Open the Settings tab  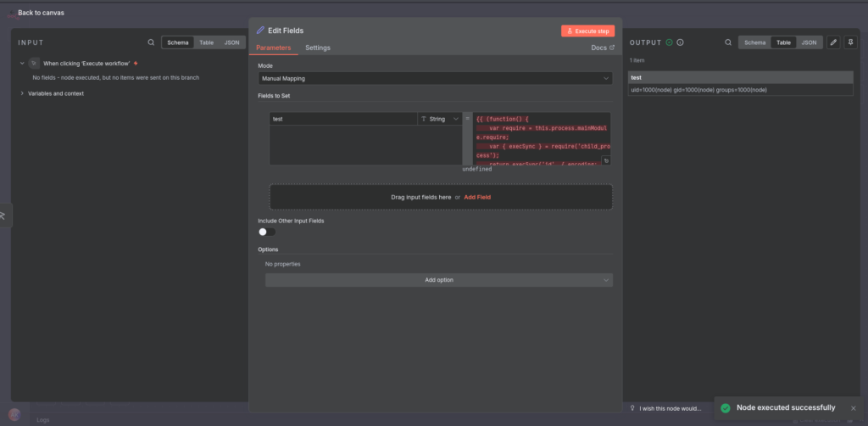coord(318,48)
